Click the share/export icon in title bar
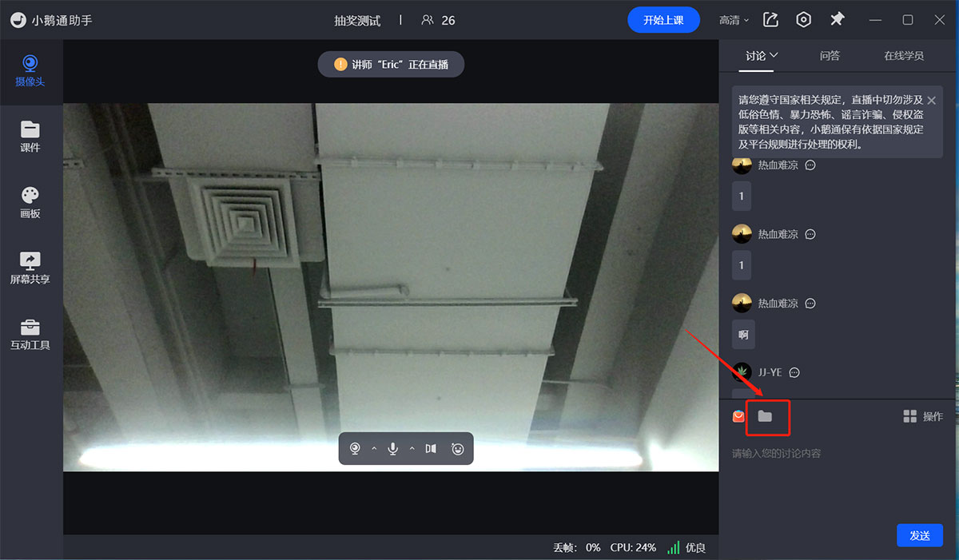This screenshot has height=560, width=959. coord(770,20)
